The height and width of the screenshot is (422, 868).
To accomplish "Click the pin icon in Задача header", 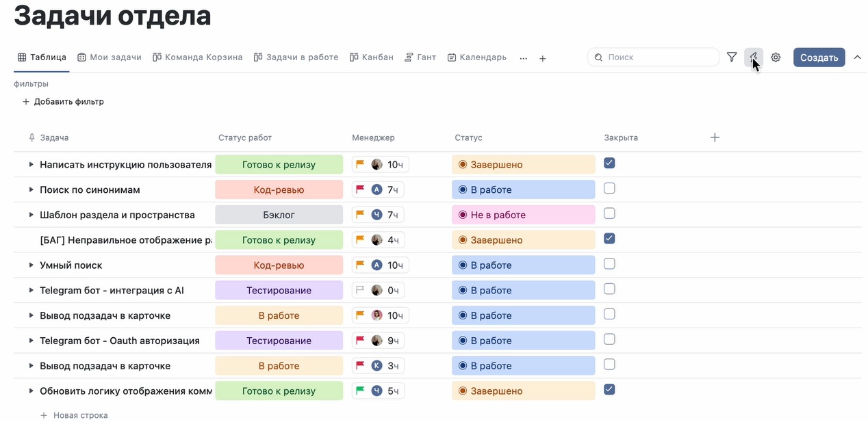I will tap(31, 138).
